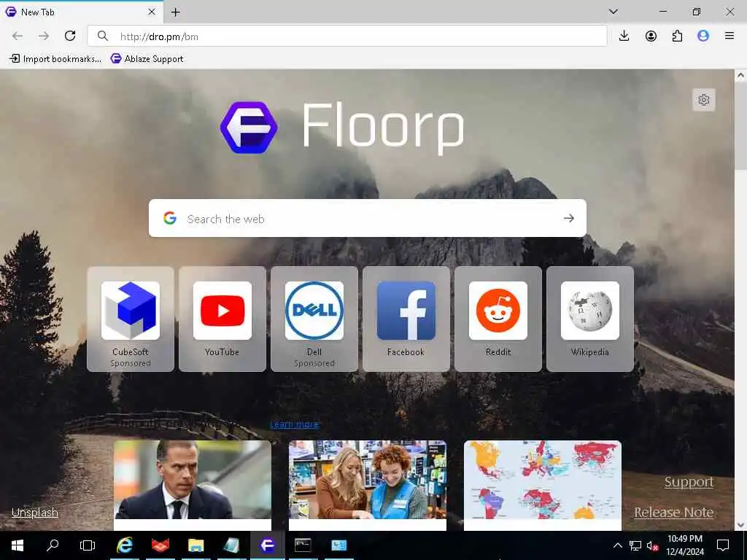Focus the Search the web box
Viewport: 747px width, 560px height.
click(368, 218)
